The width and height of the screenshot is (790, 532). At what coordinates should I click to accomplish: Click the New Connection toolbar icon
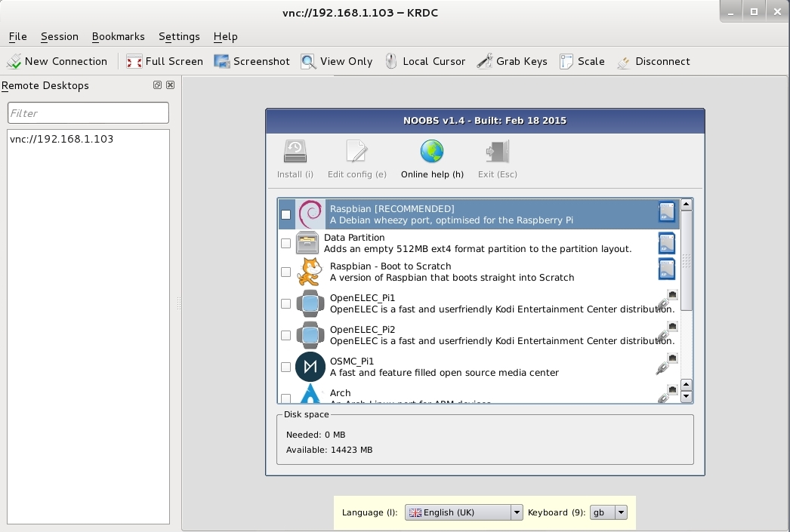pos(14,61)
